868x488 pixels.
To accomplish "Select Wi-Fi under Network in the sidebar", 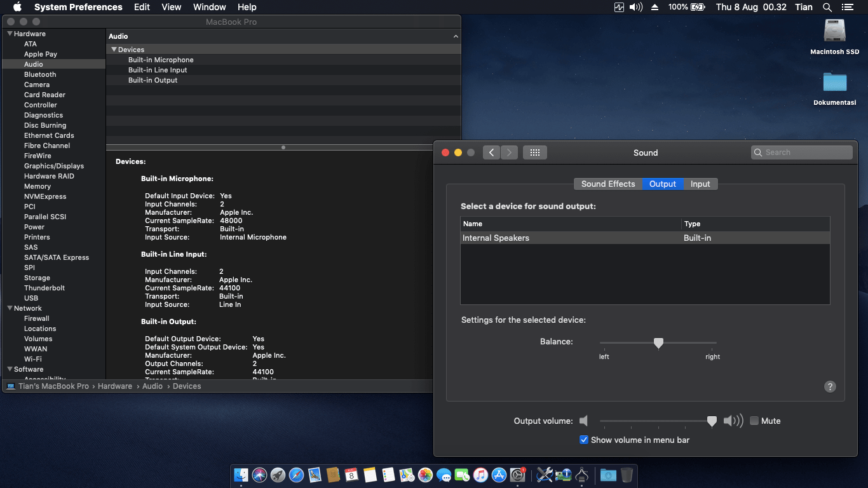I will tap(33, 359).
